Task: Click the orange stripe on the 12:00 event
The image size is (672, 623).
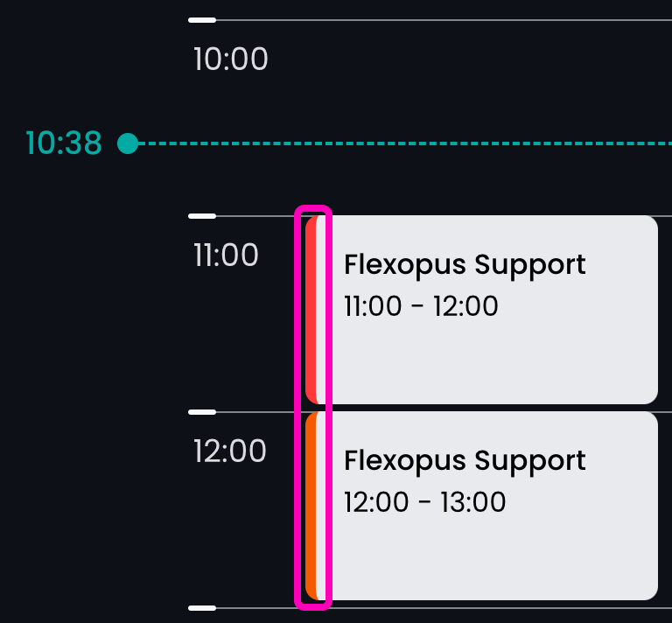Action: [x=311, y=506]
